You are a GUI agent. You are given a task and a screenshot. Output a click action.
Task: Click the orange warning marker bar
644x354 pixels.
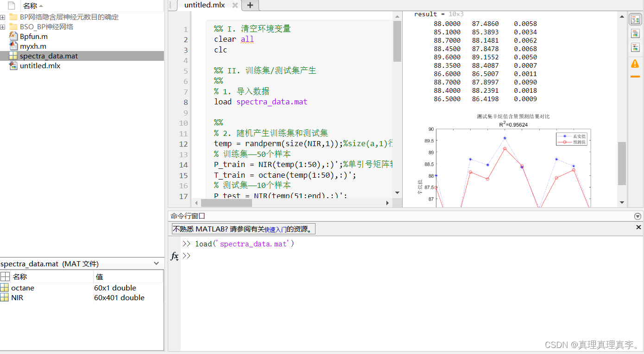[635, 76]
